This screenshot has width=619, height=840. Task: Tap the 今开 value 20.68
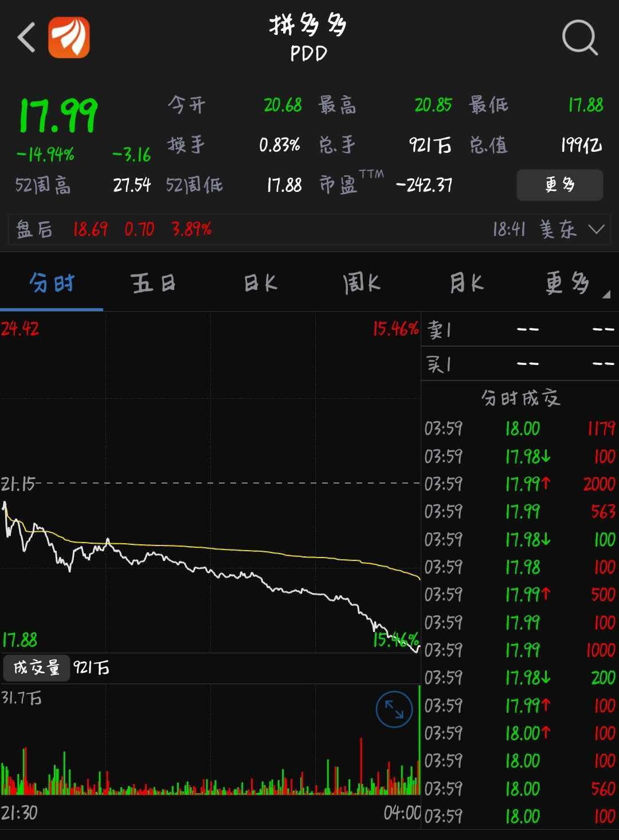point(283,105)
